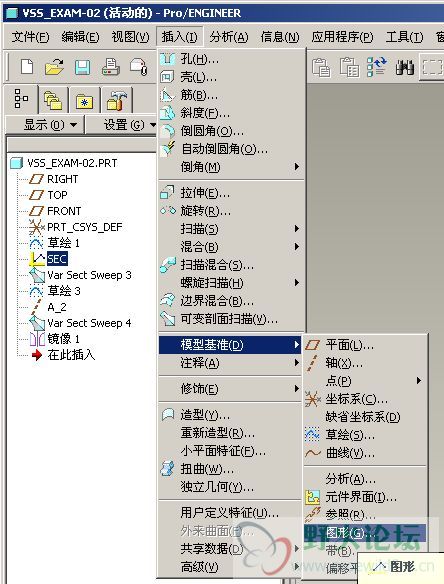Select Var Sect Sweep 3 feature
The height and width of the screenshot is (584, 444).
click(x=80, y=275)
